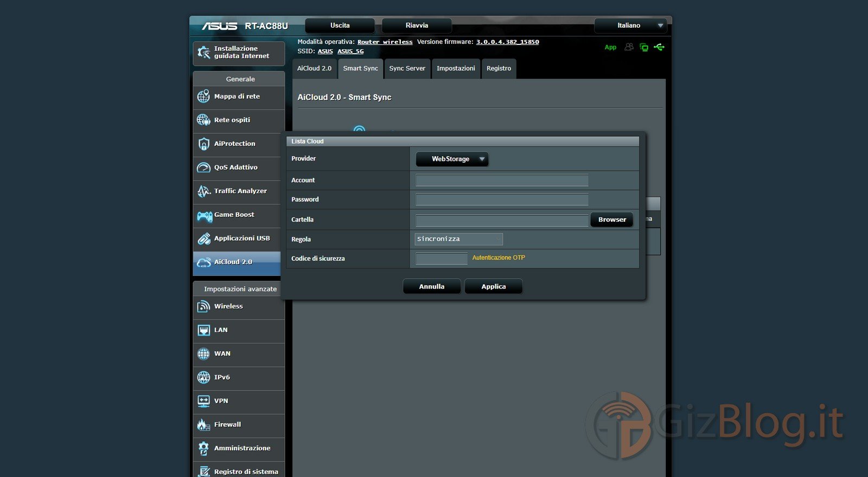Open the Provider WebStorage dropdown
Image resolution: width=868 pixels, height=477 pixels.
pyautogui.click(x=452, y=159)
